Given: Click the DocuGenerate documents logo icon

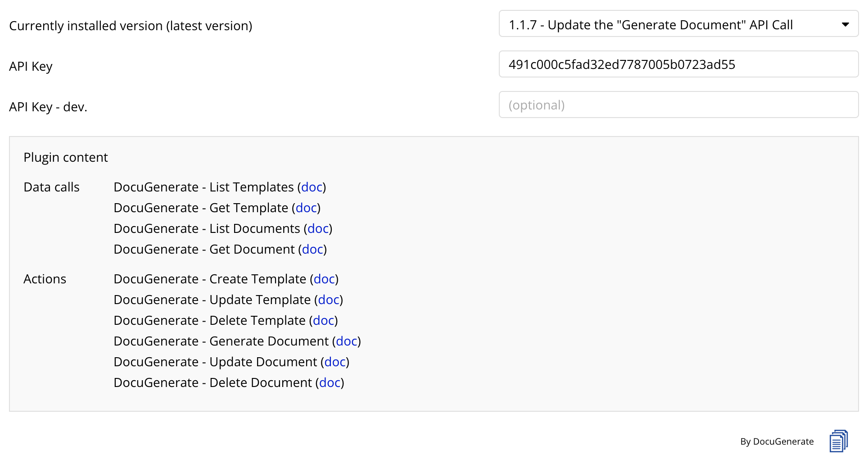Looking at the screenshot, I should point(838,441).
